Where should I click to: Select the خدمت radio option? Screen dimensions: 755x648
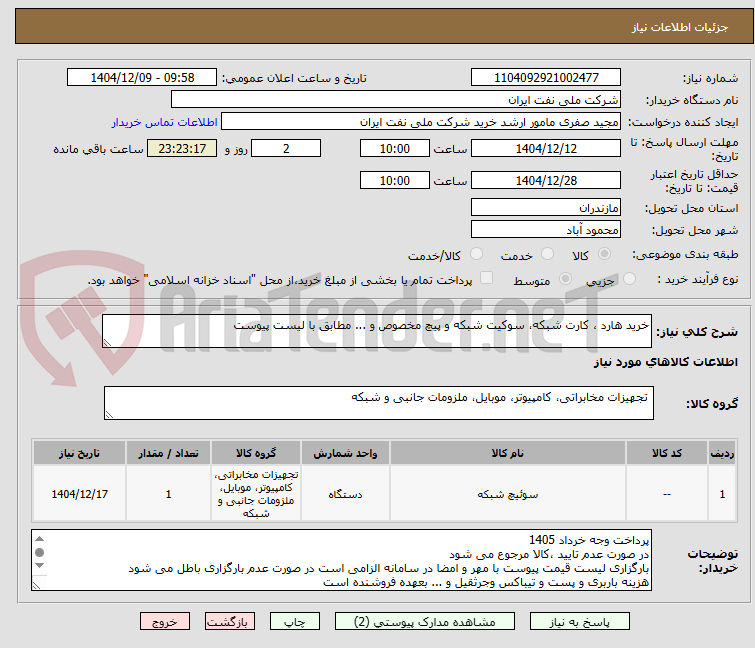click(547, 254)
